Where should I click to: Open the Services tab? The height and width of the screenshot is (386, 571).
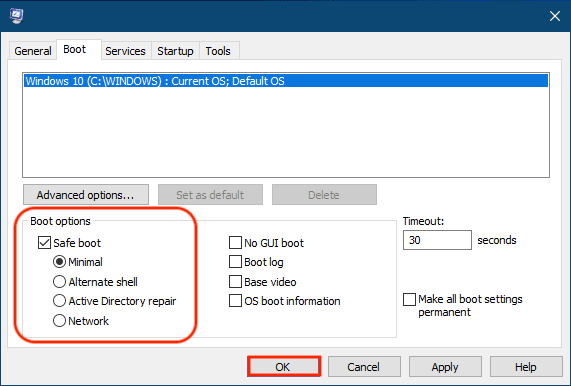(125, 51)
